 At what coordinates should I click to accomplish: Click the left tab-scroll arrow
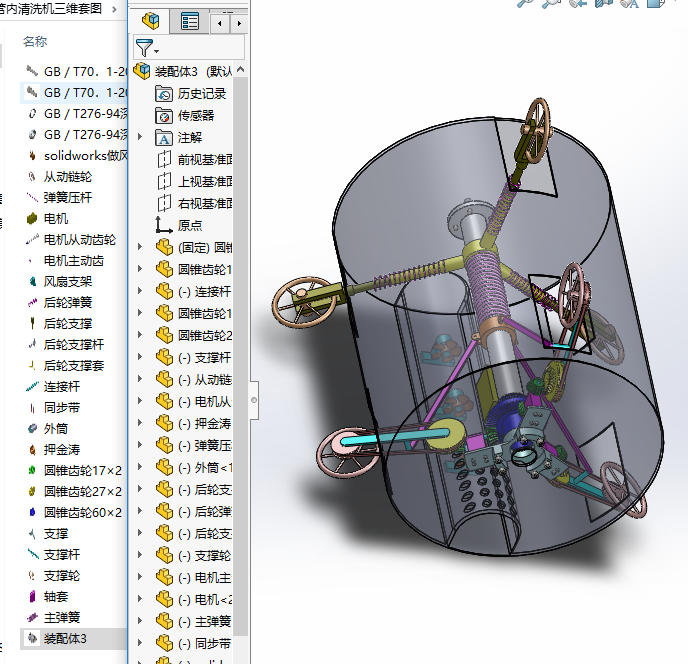tap(219, 24)
